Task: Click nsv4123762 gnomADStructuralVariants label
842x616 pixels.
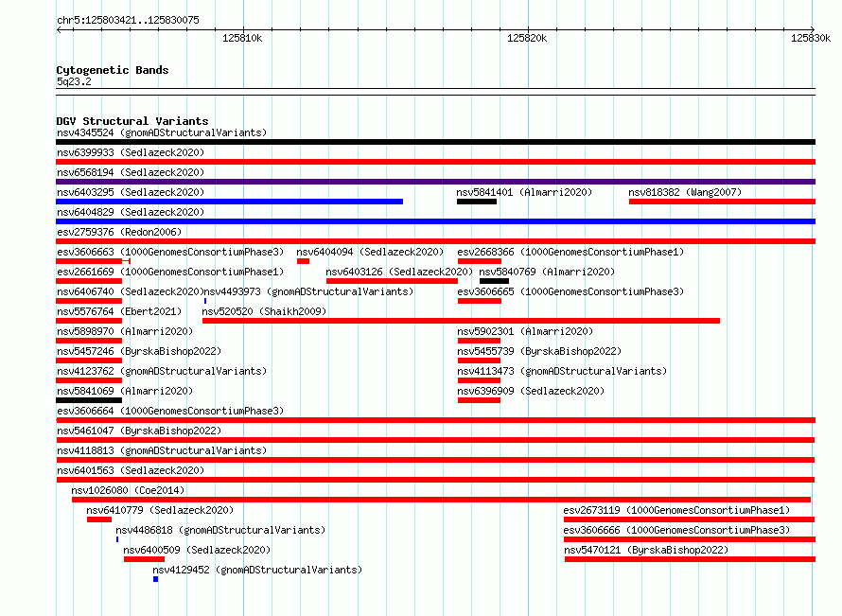Action: pyautogui.click(x=162, y=371)
